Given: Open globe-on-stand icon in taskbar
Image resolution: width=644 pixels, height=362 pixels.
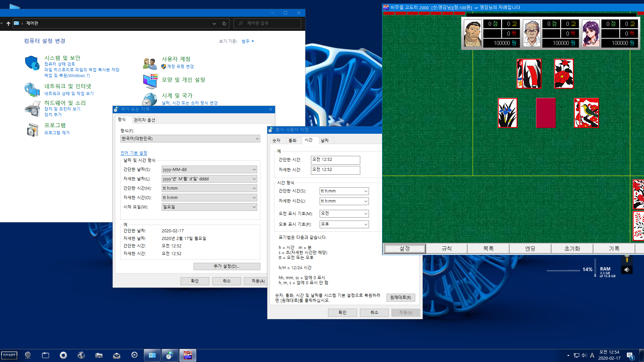Looking at the screenshot, I should pos(28,355).
